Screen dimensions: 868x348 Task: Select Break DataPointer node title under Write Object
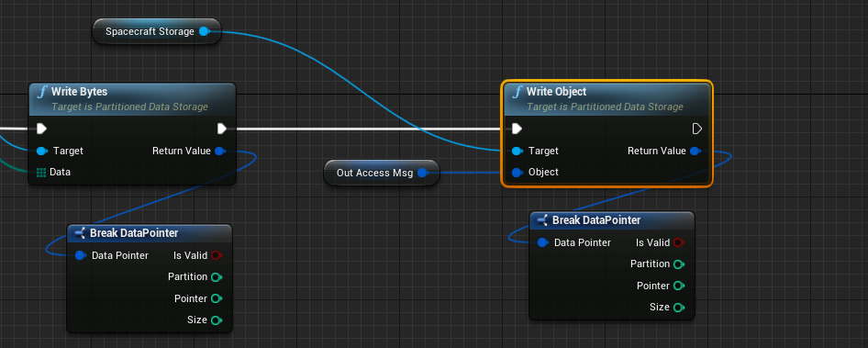[596, 220]
